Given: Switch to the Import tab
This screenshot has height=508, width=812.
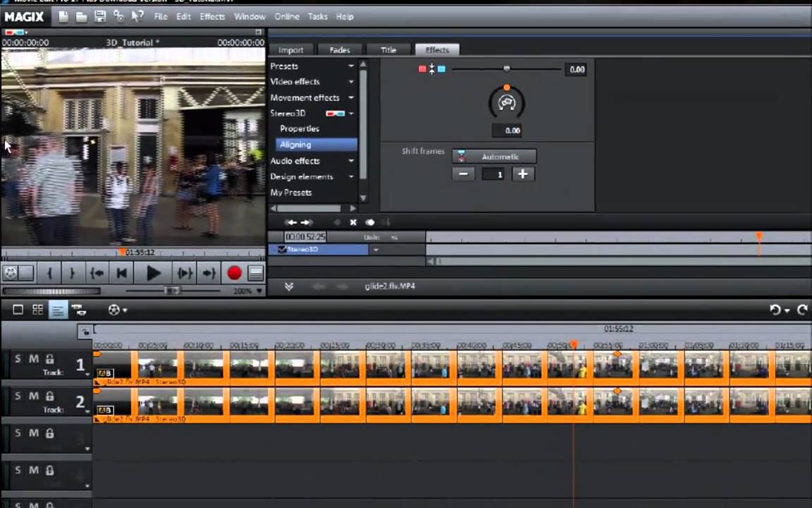Looking at the screenshot, I should [291, 50].
